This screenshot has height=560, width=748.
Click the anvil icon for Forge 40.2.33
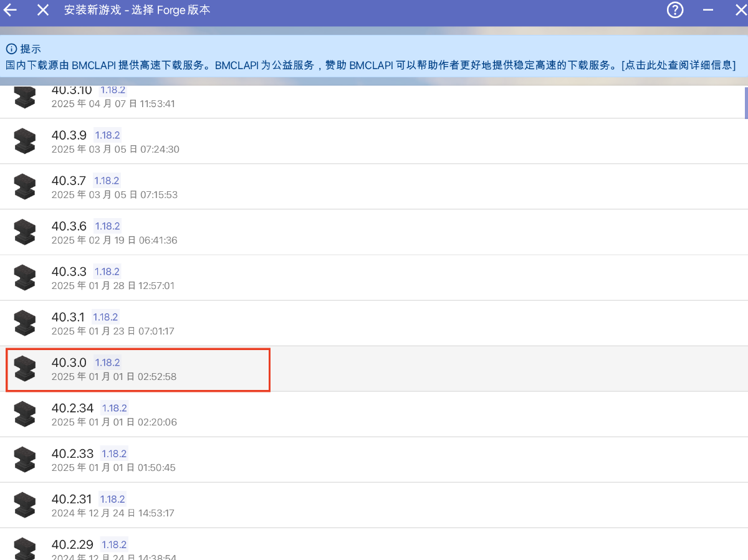(x=25, y=460)
